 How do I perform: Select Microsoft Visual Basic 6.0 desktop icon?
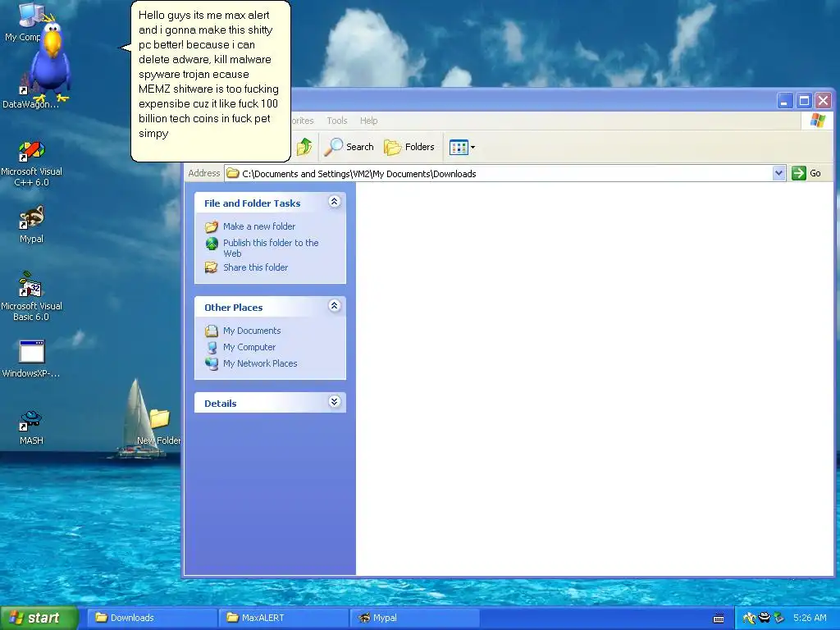coord(31,296)
